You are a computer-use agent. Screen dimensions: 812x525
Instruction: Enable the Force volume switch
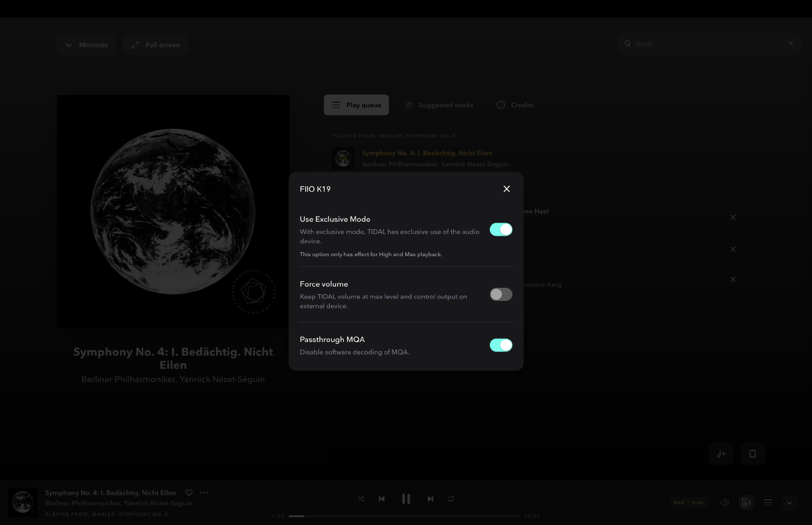(x=501, y=295)
